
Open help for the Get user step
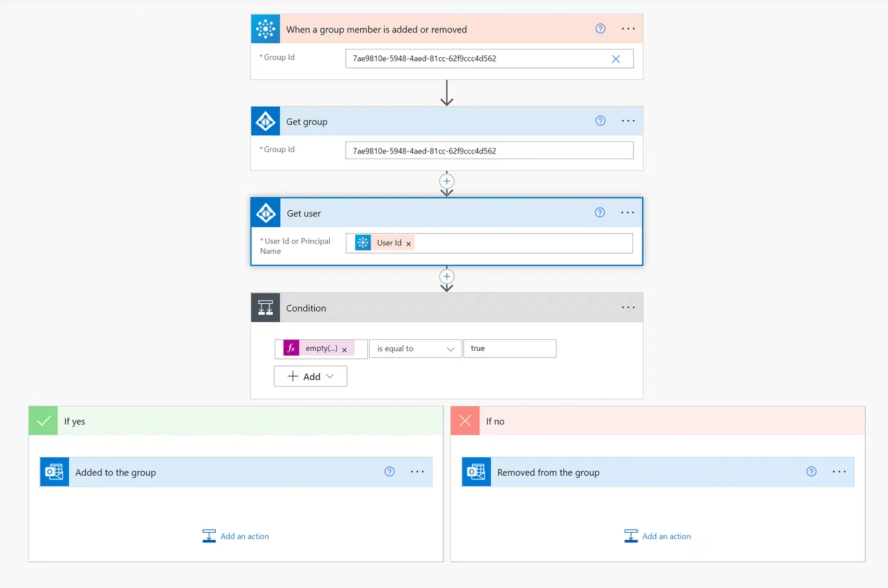point(600,212)
